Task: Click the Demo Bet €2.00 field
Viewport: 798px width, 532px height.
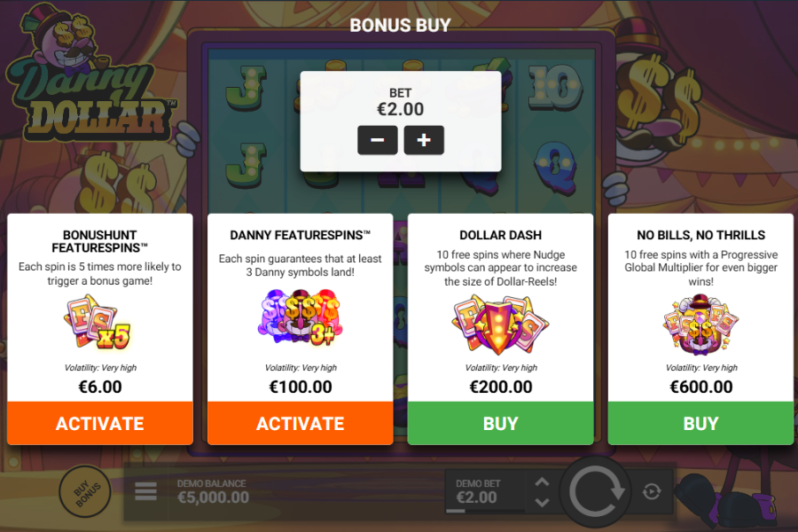Action: click(x=485, y=492)
